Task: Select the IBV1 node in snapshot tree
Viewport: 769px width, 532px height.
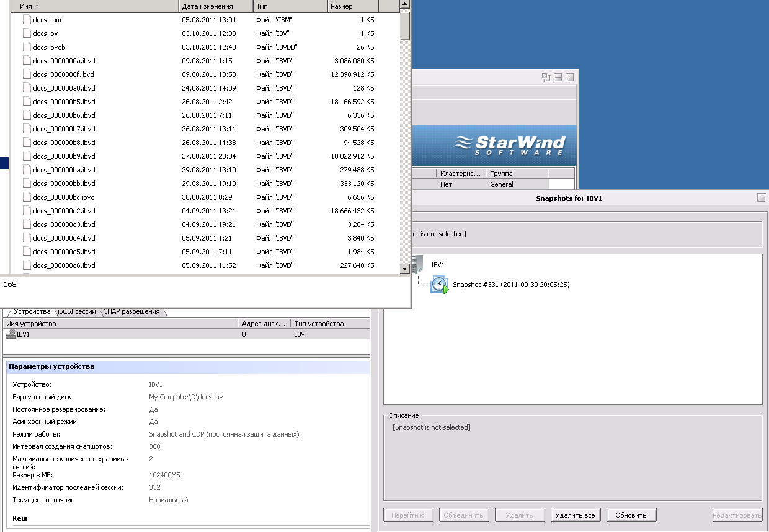Action: [438, 265]
